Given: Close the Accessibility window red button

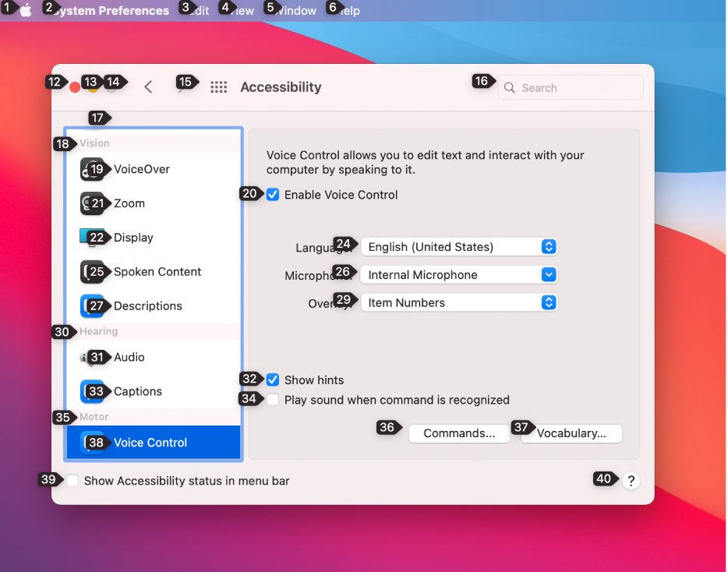Looking at the screenshot, I should tap(74, 87).
